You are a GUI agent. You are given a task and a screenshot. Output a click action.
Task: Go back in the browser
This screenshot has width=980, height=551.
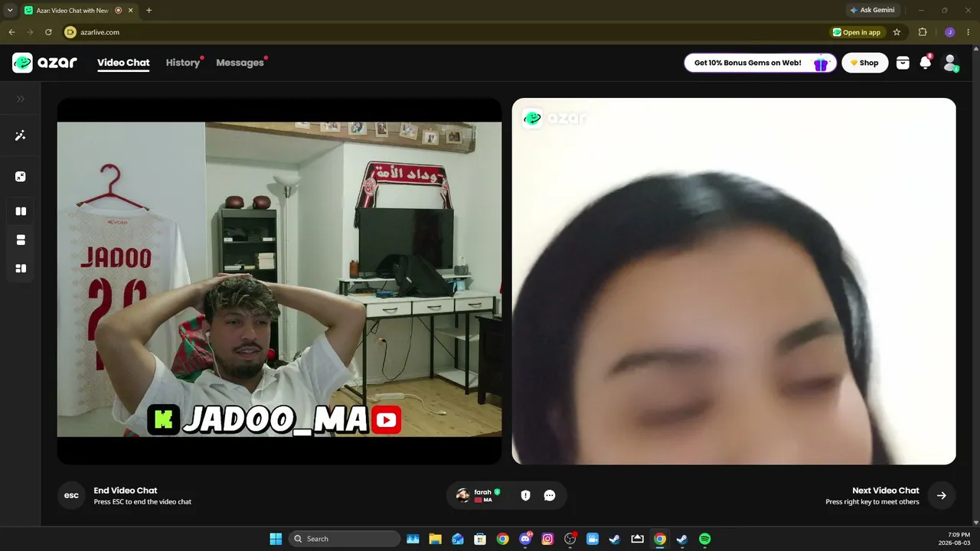[11, 32]
